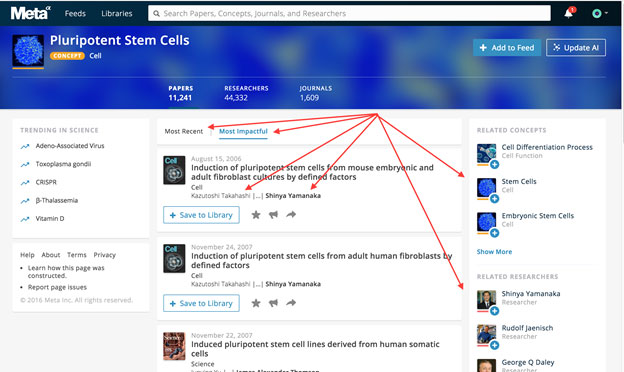624x372 pixels.
Task: Open the Help link
Action: click(27, 255)
